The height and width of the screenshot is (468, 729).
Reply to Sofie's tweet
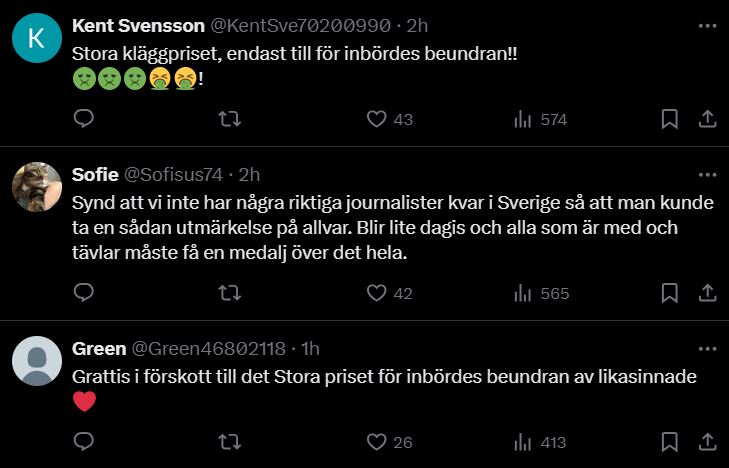pyautogui.click(x=84, y=293)
